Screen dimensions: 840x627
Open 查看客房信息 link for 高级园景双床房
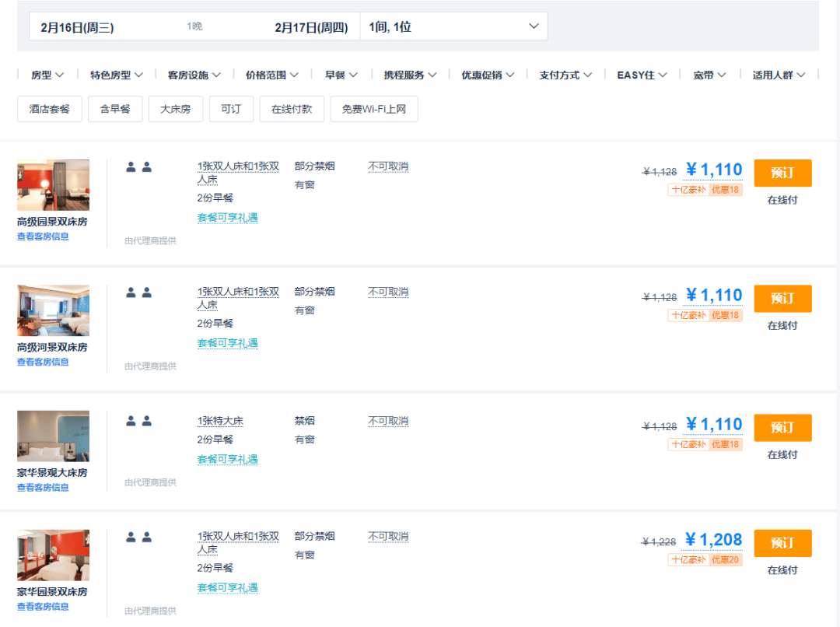tap(43, 236)
